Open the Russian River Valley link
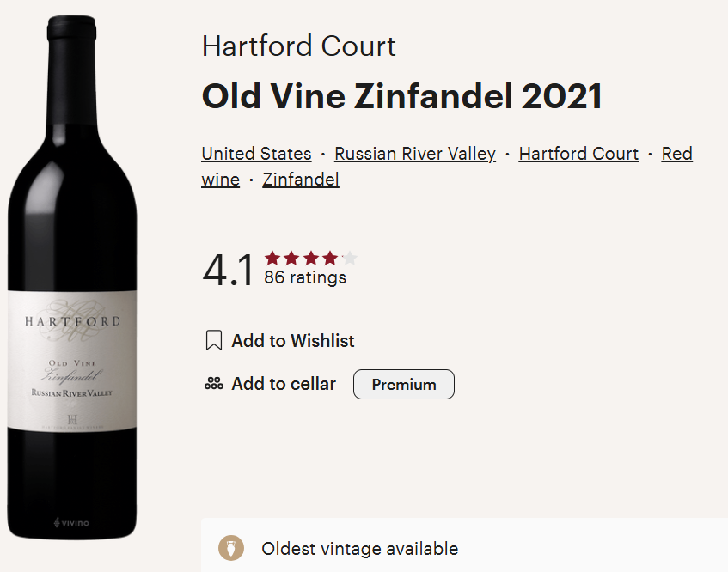 click(415, 154)
